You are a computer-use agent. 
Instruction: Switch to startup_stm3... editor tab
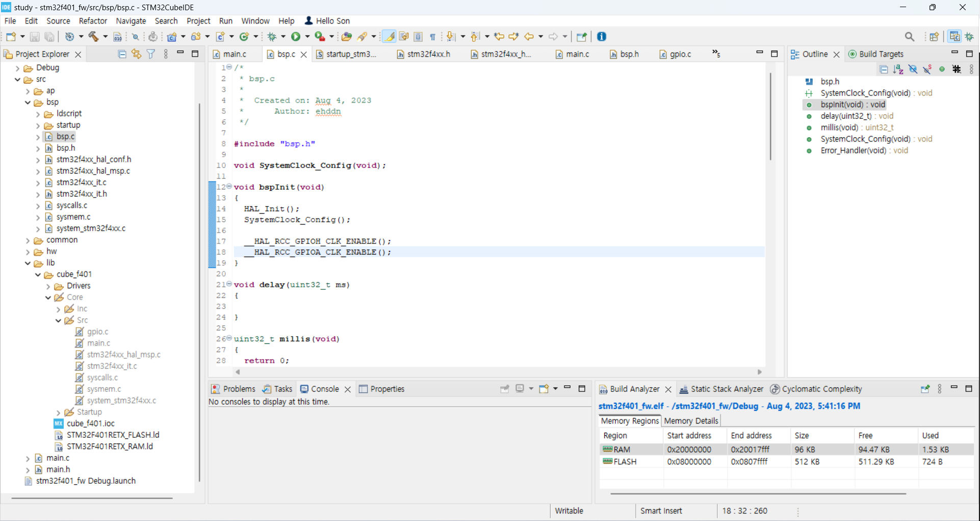coord(346,54)
